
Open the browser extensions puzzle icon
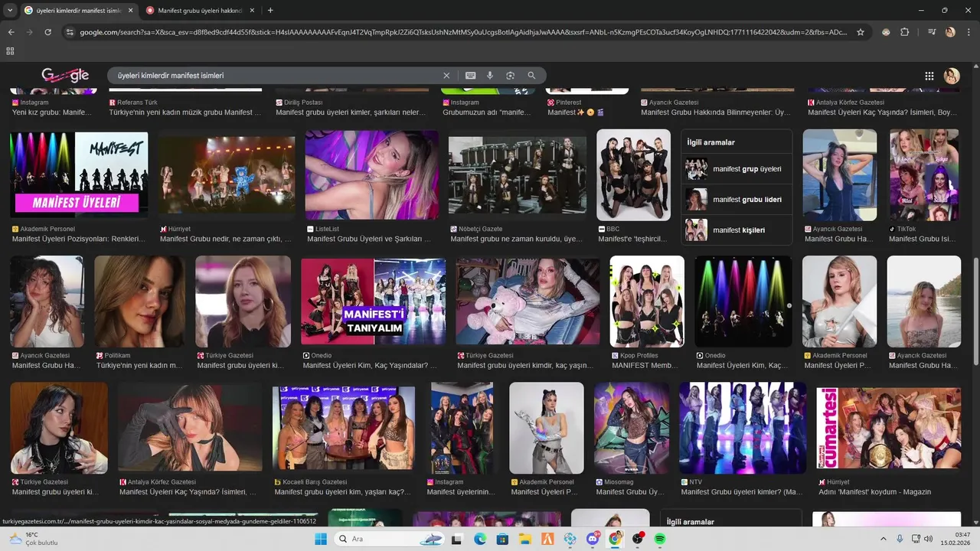coord(905,32)
